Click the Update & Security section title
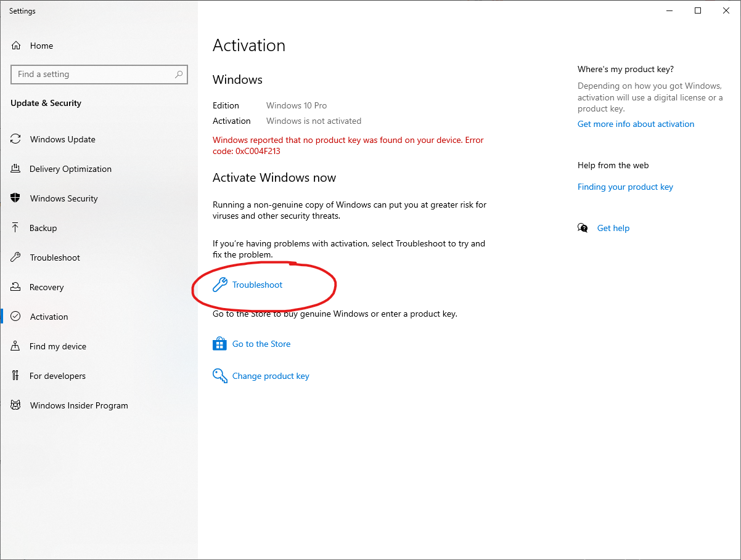 (46, 103)
